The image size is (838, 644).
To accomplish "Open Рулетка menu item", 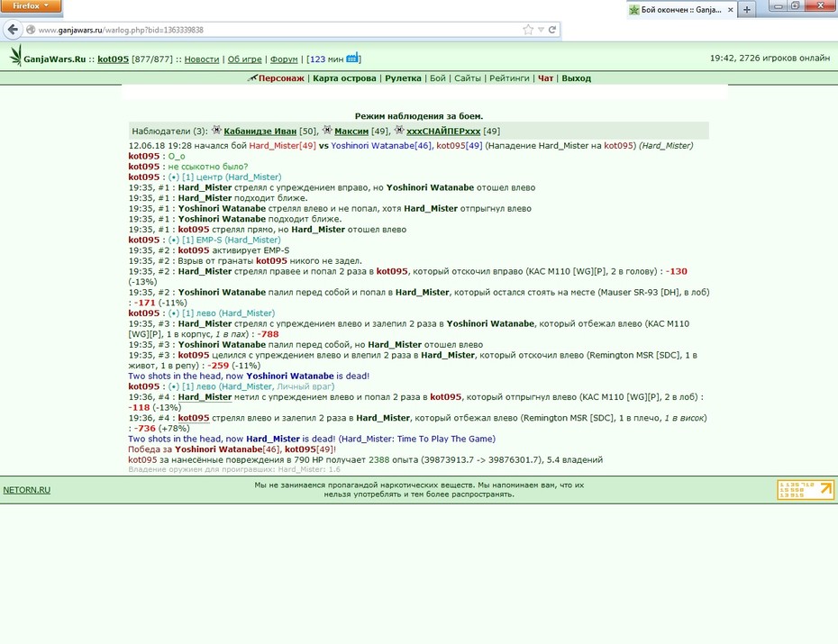I will (403, 78).
